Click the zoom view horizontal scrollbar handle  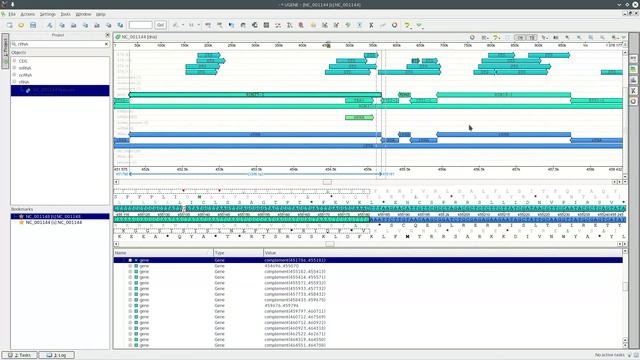tap(327, 182)
